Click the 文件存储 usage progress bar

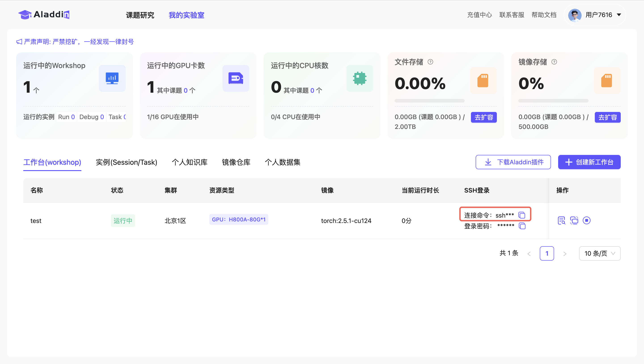coord(429,101)
